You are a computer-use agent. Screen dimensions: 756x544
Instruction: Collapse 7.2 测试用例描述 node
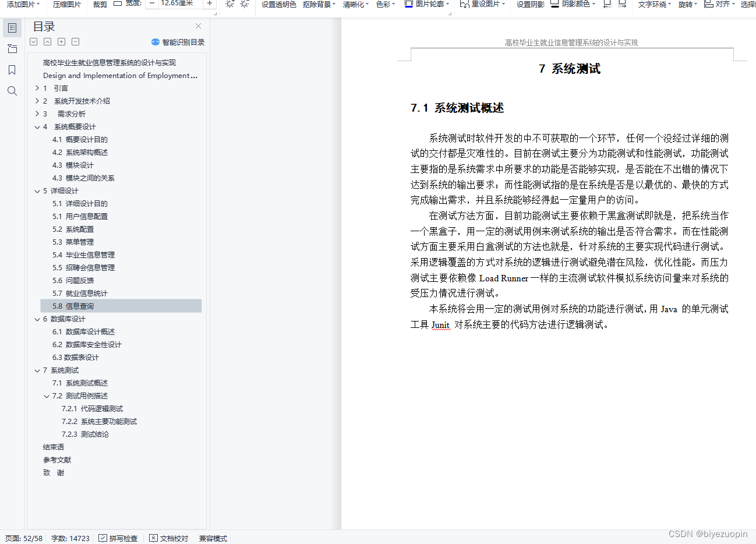click(x=47, y=395)
